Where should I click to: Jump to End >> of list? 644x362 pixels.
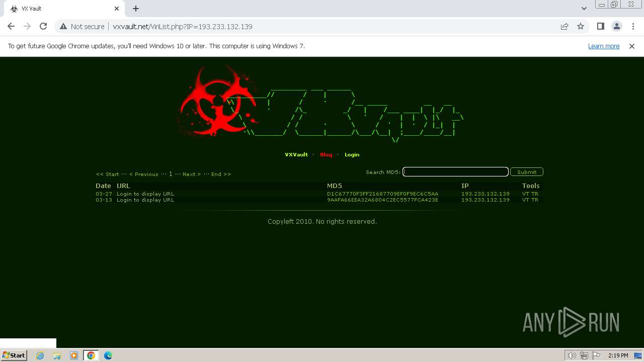[x=221, y=174]
